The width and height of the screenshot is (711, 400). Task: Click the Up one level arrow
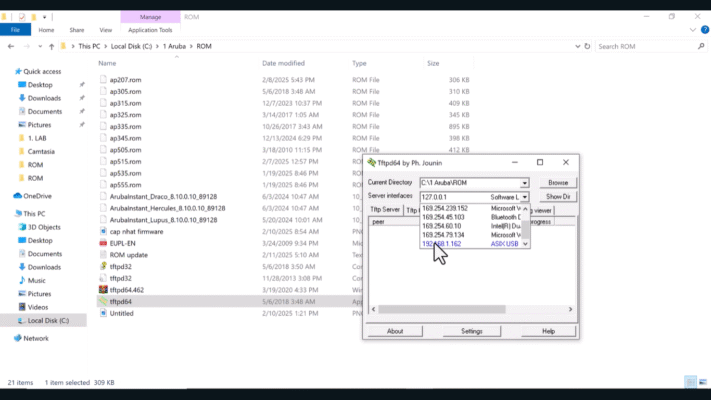click(x=51, y=46)
